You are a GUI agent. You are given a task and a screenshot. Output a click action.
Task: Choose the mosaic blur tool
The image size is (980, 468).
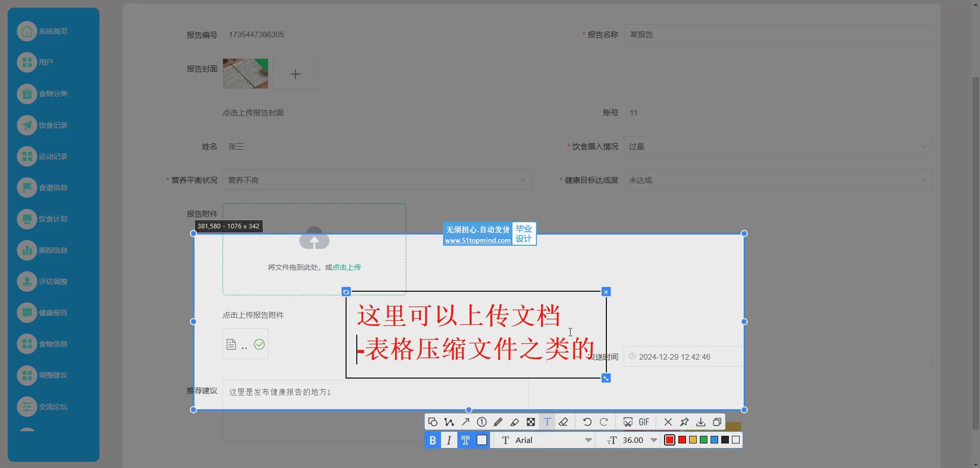pos(531,422)
